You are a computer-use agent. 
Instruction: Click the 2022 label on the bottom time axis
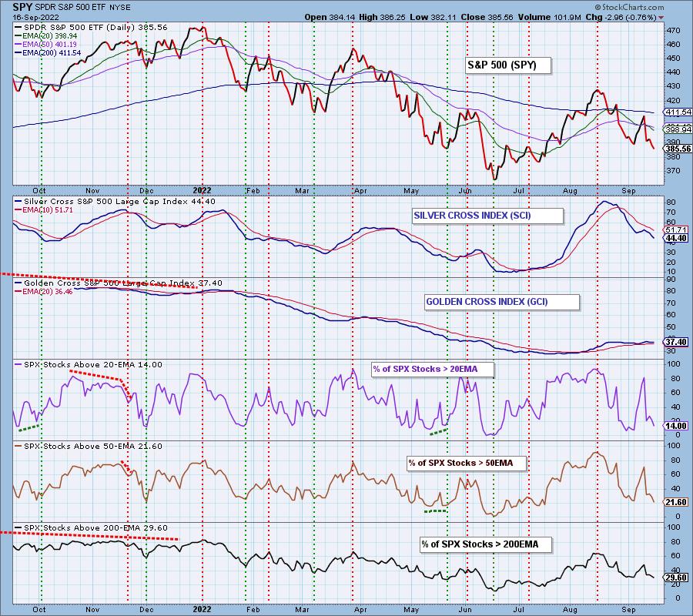tap(202, 610)
